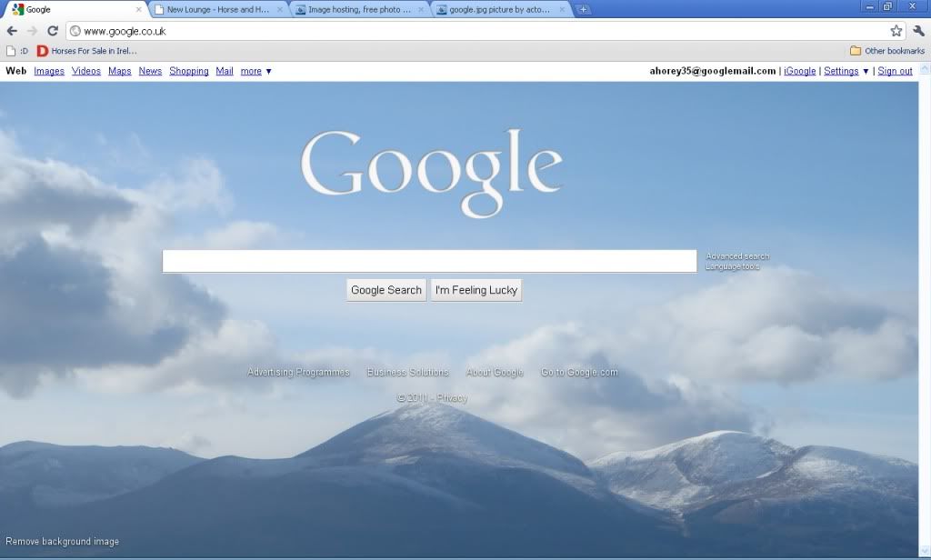The image size is (931, 560).
Task: Open the Other bookmarks folder
Action: (886, 51)
